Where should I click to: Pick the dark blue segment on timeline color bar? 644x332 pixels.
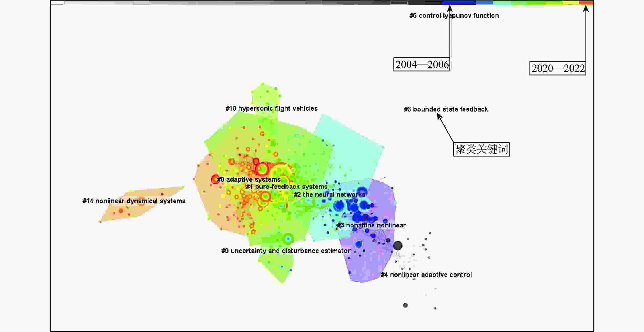[459, 3]
